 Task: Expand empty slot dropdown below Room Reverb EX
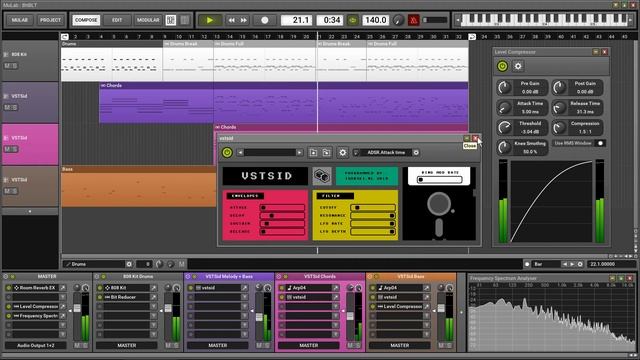[63, 297]
